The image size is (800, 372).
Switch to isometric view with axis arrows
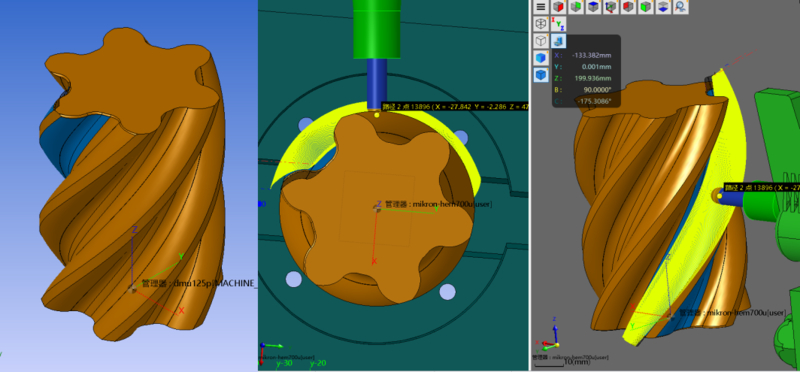coord(611,7)
